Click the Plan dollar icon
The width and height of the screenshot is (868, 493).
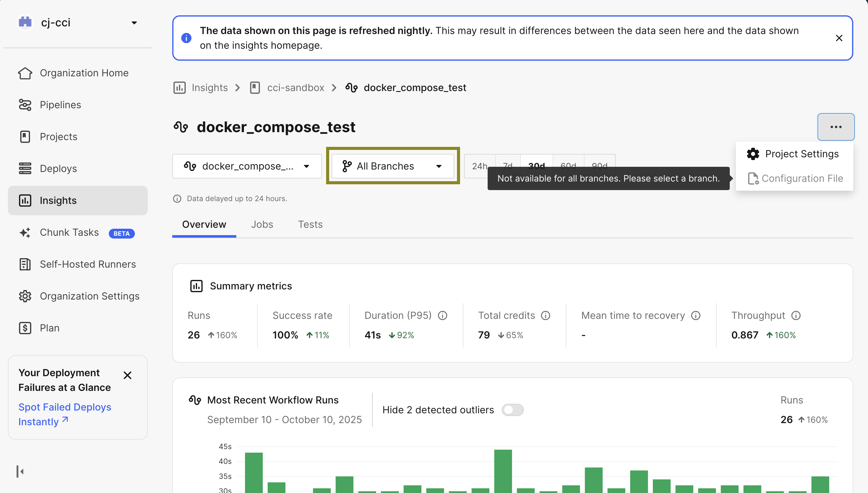click(x=25, y=328)
